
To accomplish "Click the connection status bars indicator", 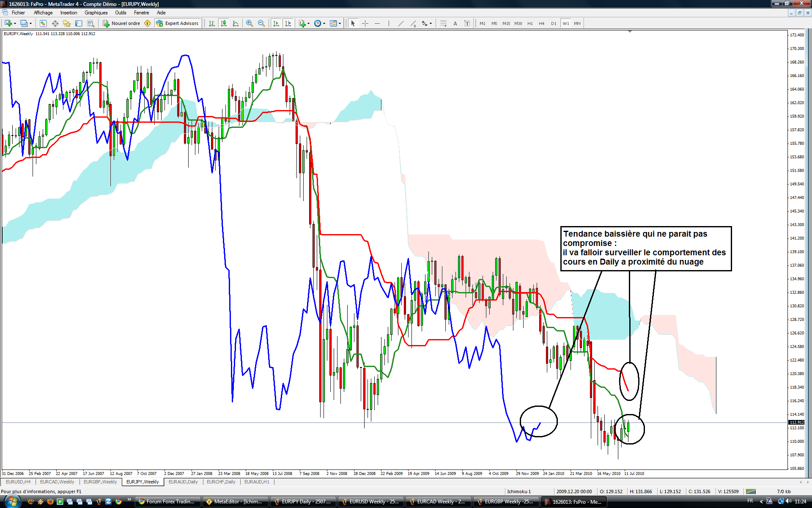I will [751, 491].
